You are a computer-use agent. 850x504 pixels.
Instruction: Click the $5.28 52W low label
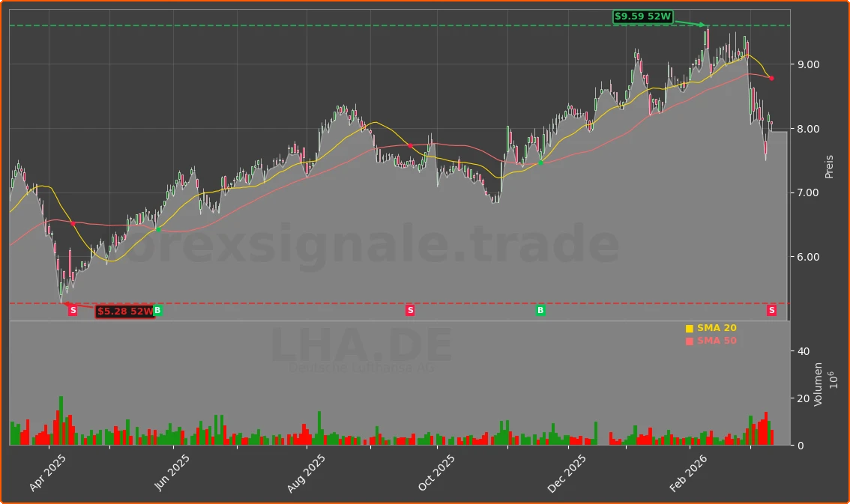coord(123,310)
